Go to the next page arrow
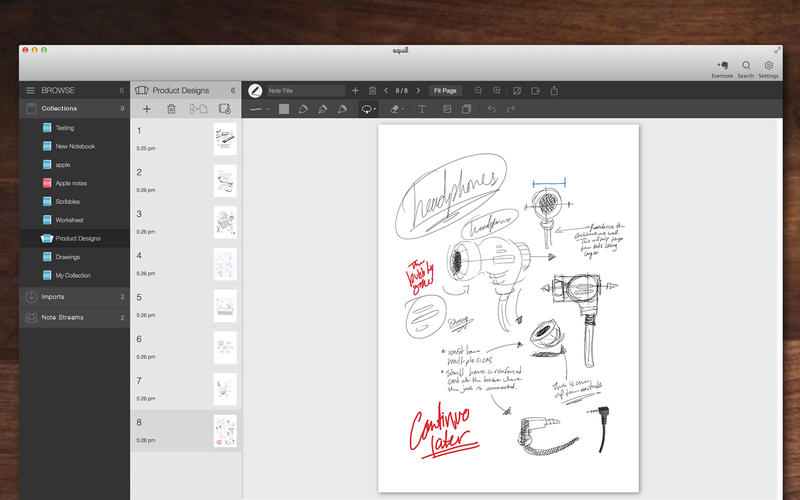The height and width of the screenshot is (500, 800). click(418, 91)
